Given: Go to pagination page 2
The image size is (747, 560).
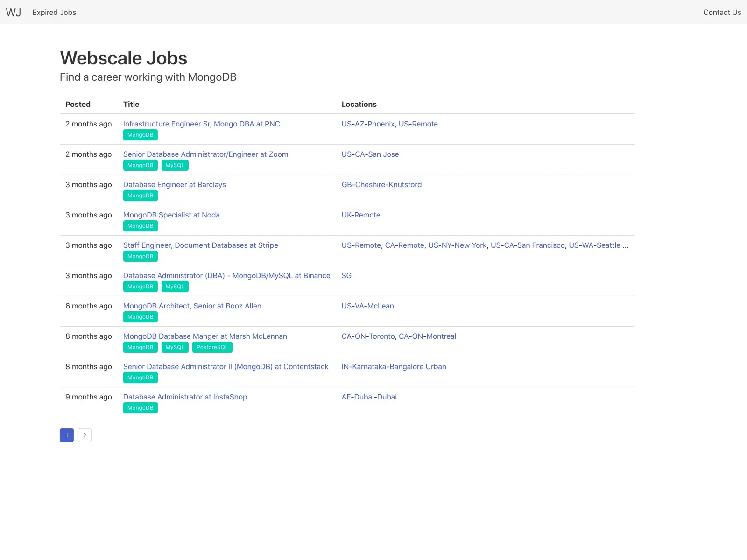Looking at the screenshot, I should [85, 435].
